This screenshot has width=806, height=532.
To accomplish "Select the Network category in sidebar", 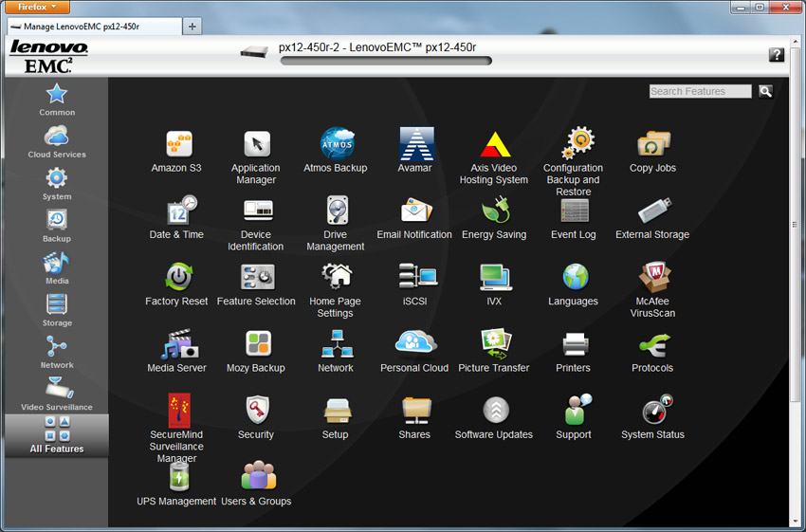I will [x=57, y=353].
